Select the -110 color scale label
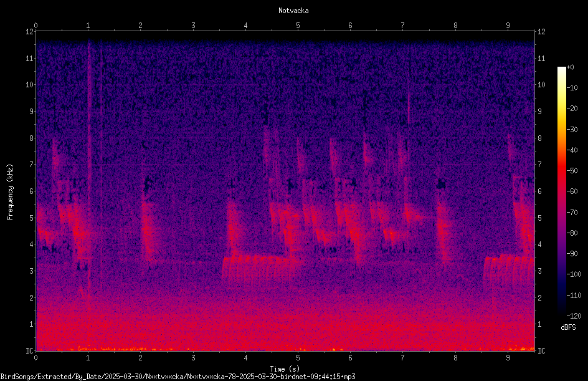 point(574,296)
